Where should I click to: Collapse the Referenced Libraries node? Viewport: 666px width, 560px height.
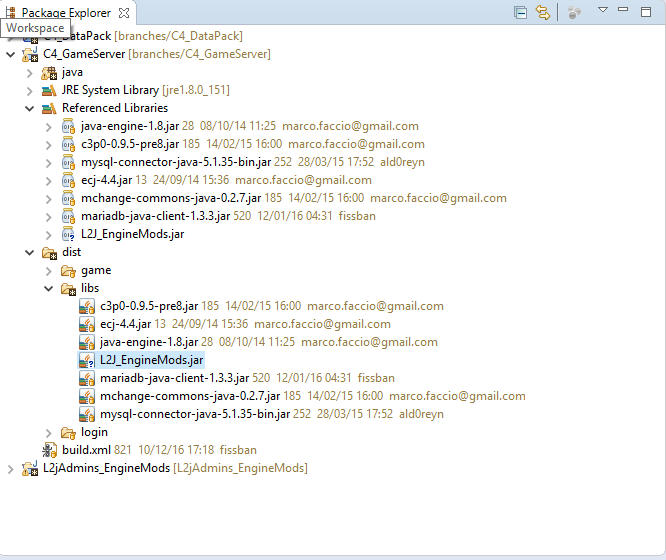pos(29,109)
